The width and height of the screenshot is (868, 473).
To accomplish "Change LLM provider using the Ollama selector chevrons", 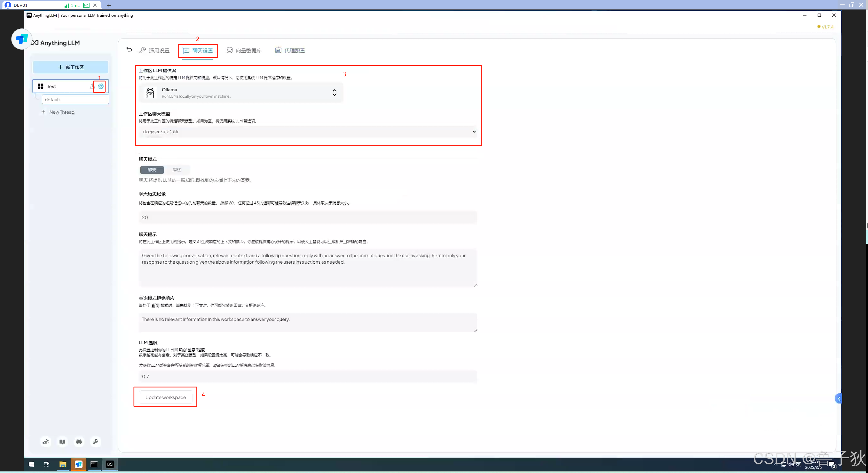I will [x=334, y=92].
